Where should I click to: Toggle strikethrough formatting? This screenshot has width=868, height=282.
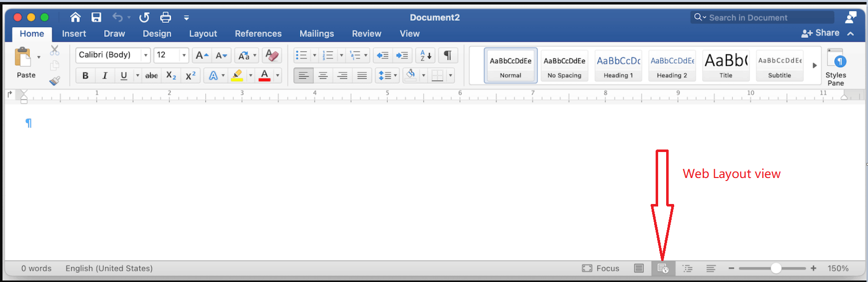click(x=151, y=75)
